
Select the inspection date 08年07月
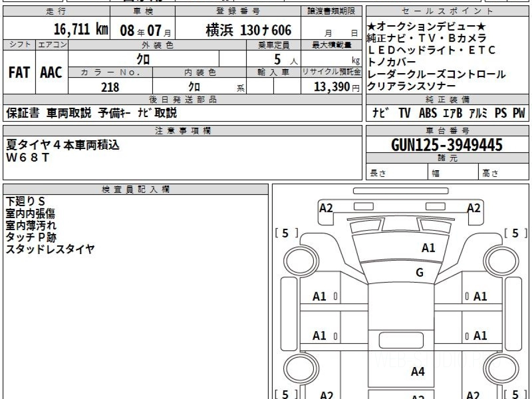tap(145, 31)
